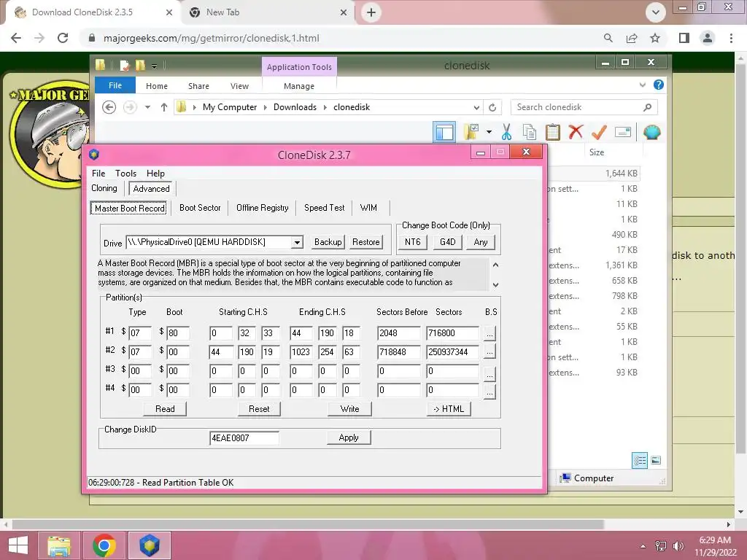The width and height of the screenshot is (747, 560).
Task: Expand Explorer ribbon chevron
Action: tap(642, 85)
